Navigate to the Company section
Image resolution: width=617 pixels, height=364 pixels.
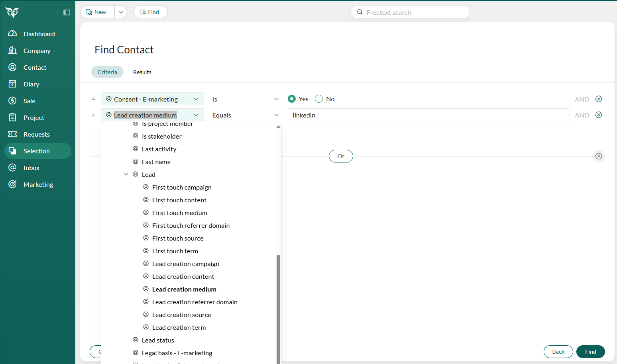click(x=37, y=51)
